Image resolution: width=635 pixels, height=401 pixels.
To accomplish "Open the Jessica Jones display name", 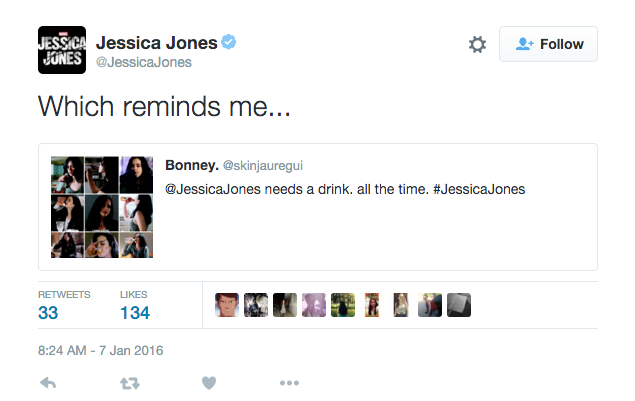I will coord(157,42).
